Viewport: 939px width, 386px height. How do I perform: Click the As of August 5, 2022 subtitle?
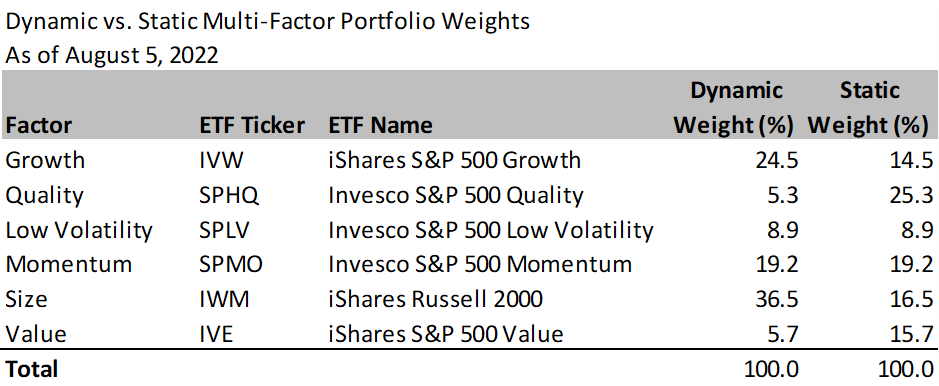111,56
